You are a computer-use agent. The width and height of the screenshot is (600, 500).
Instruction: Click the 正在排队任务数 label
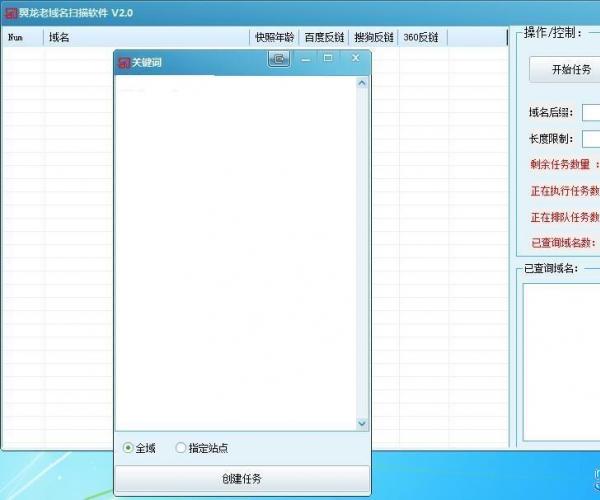pyautogui.click(x=565, y=217)
